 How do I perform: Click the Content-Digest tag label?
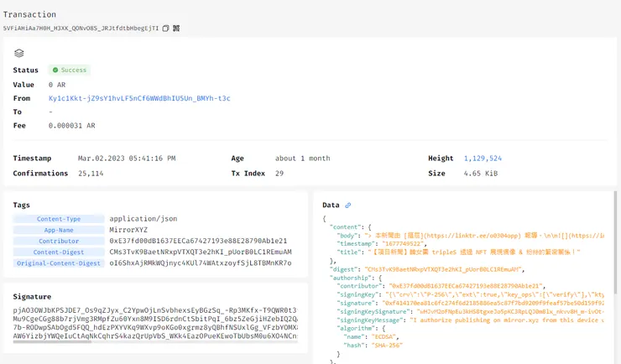click(x=58, y=252)
